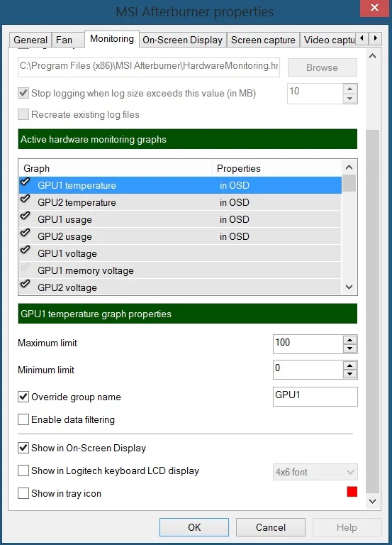
Task: Go to the Screen capture tab
Action: coord(263,40)
